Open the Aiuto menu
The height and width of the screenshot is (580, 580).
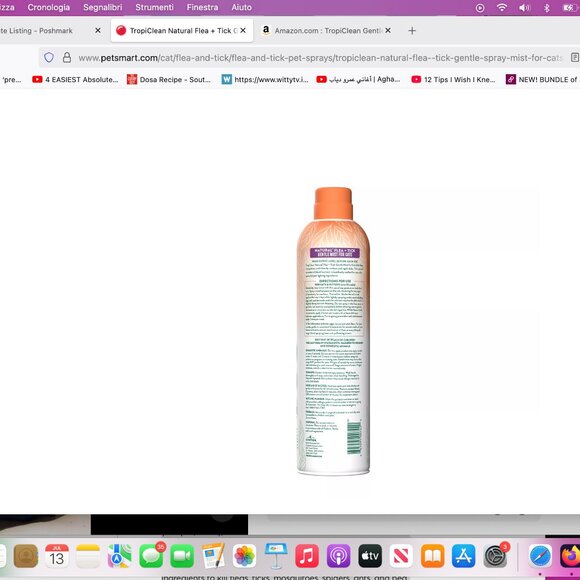[x=242, y=7]
